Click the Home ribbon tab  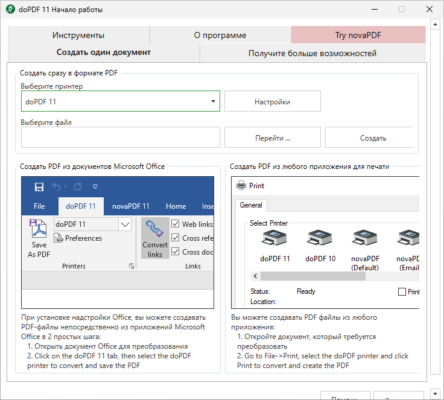click(x=176, y=206)
